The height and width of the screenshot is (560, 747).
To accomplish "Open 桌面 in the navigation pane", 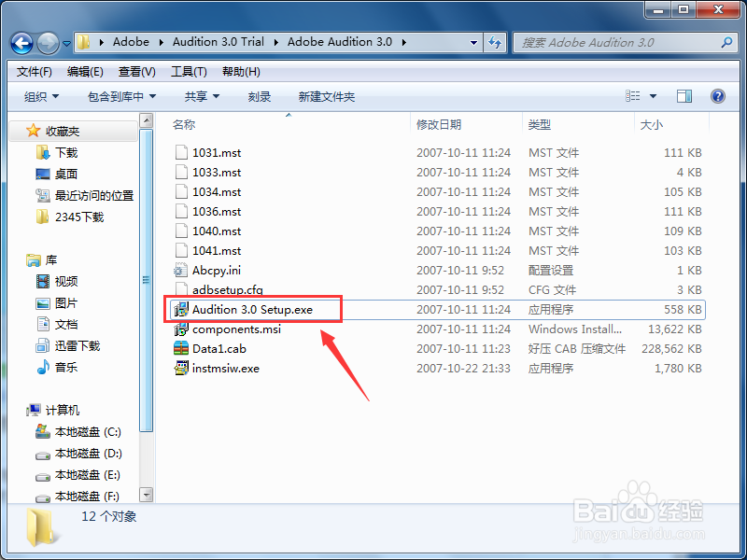I will tap(56, 174).
